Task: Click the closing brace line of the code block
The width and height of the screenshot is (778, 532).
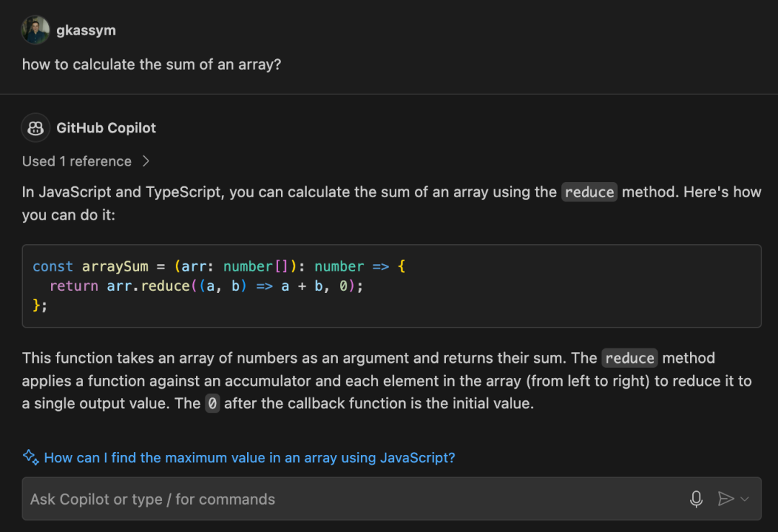Action: point(40,305)
